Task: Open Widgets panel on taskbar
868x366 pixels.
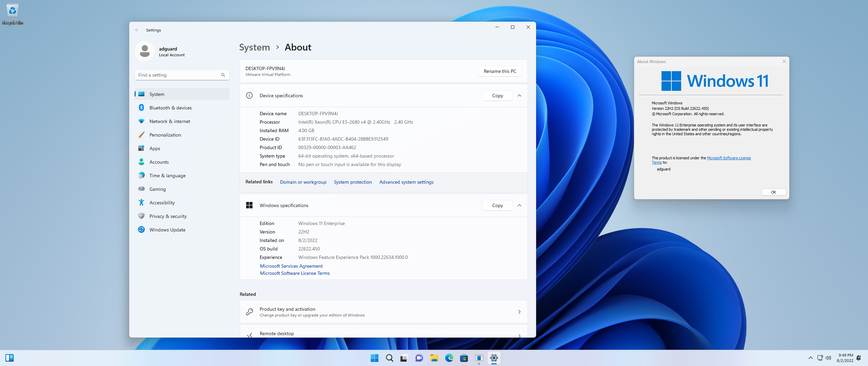Action: pyautogui.click(x=9, y=358)
